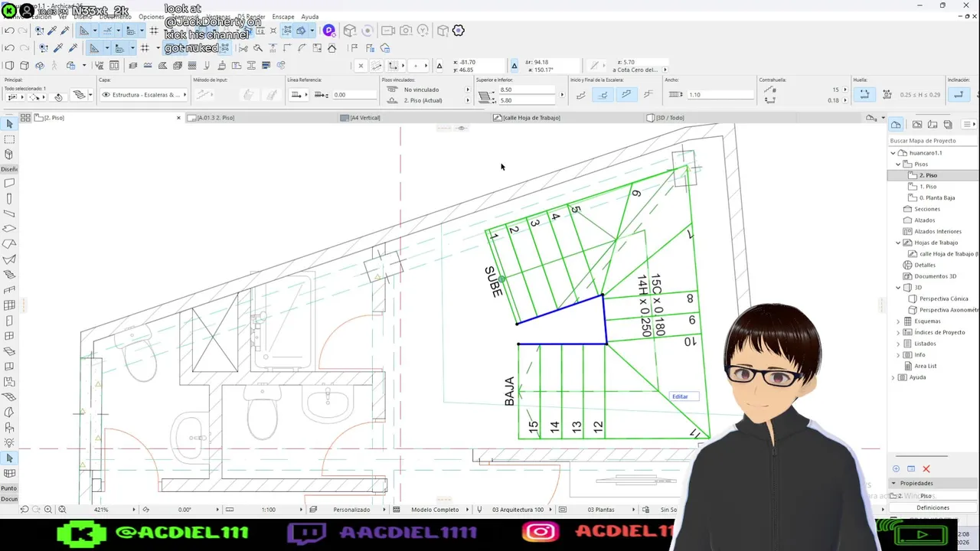Image resolution: width=980 pixels, height=551 pixels.
Task: Switch to the [A.01.3 2. Piso] tab
Action: coord(215,118)
